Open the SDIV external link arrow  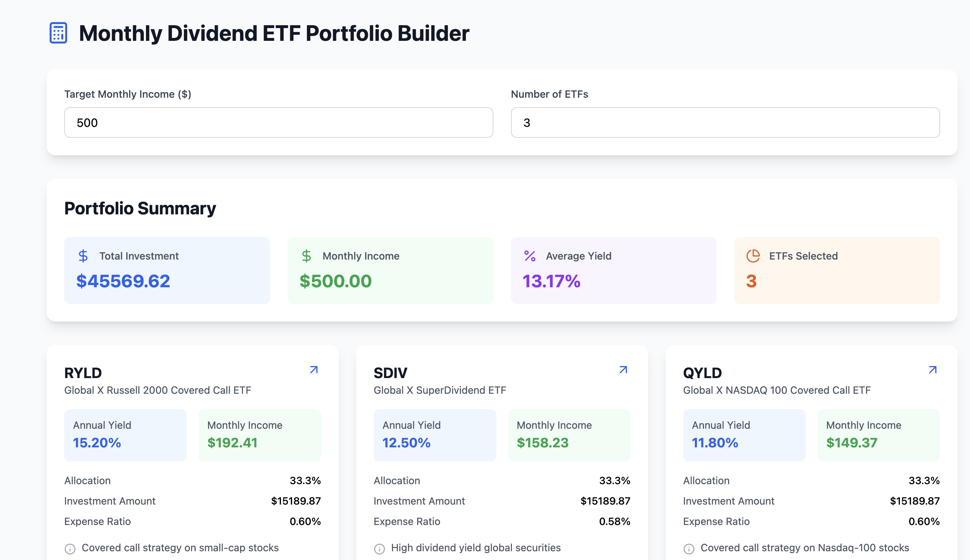pyautogui.click(x=623, y=370)
